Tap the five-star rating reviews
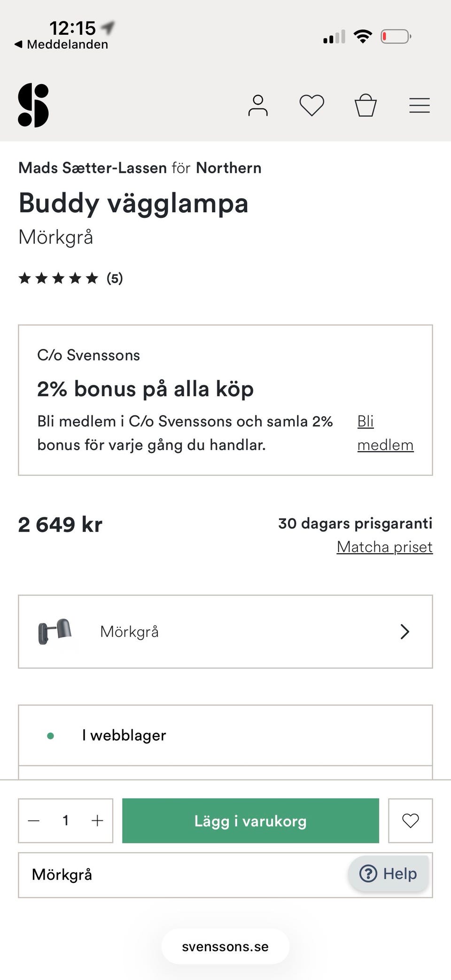 pyautogui.click(x=70, y=278)
